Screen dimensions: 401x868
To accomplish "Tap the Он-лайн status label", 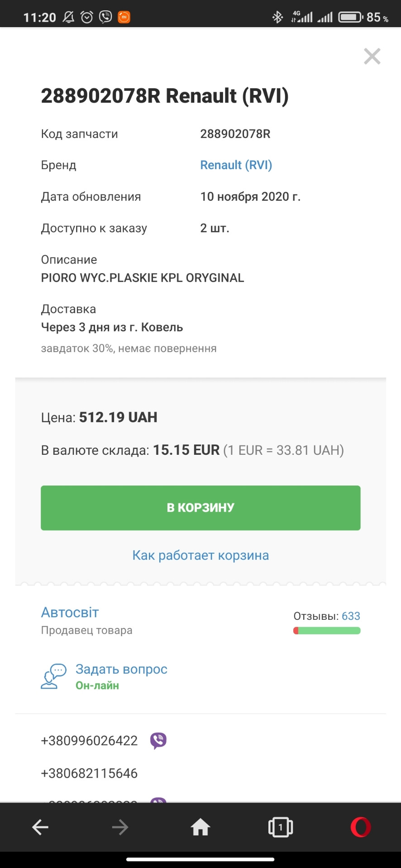I will [x=97, y=685].
